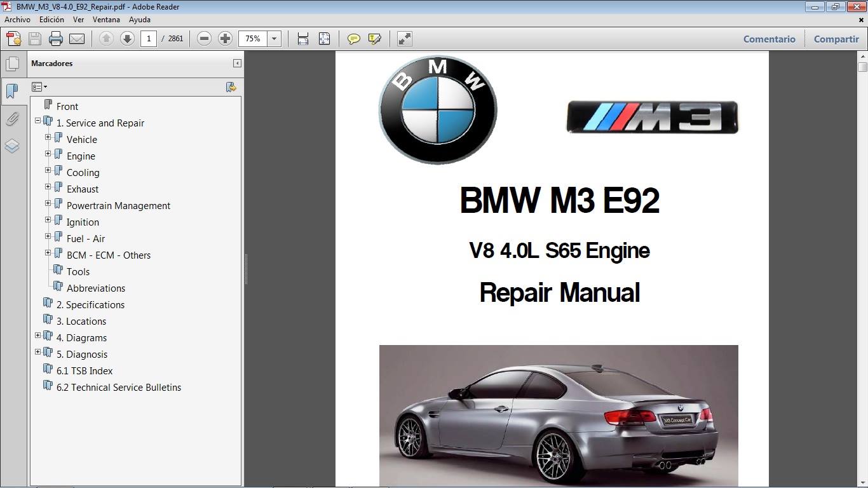Open the bookmarks options menu
This screenshot has width=868, height=488.
pyautogui.click(x=39, y=87)
